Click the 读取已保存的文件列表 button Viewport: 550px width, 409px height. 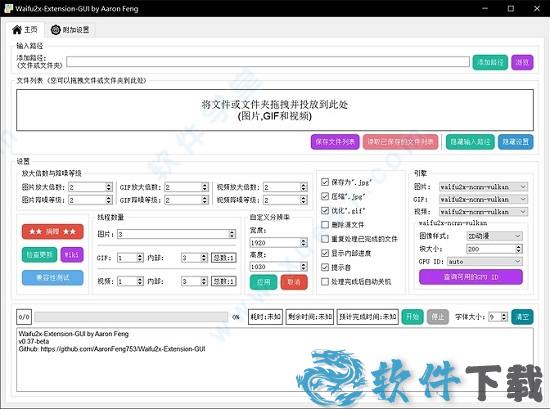pyautogui.click(x=400, y=142)
